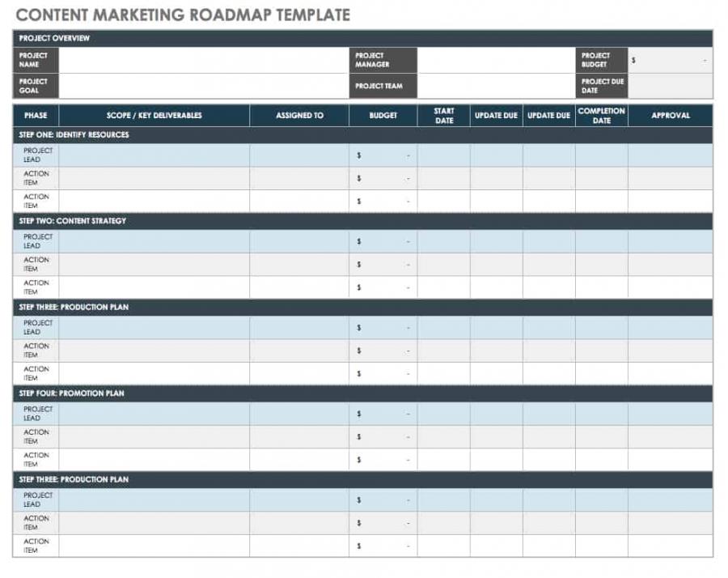Click the PROJECT NAME input cell
This screenshot has height=578, width=728.
[x=202, y=62]
